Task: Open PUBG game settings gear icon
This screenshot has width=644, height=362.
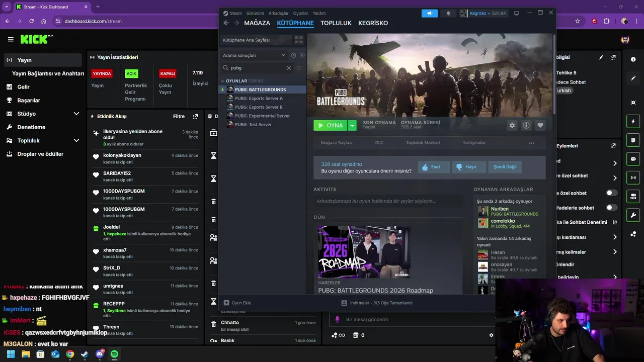Action: (x=512, y=125)
